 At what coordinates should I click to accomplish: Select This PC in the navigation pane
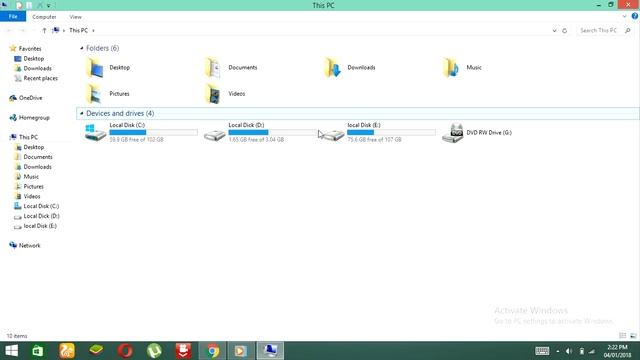click(28, 137)
